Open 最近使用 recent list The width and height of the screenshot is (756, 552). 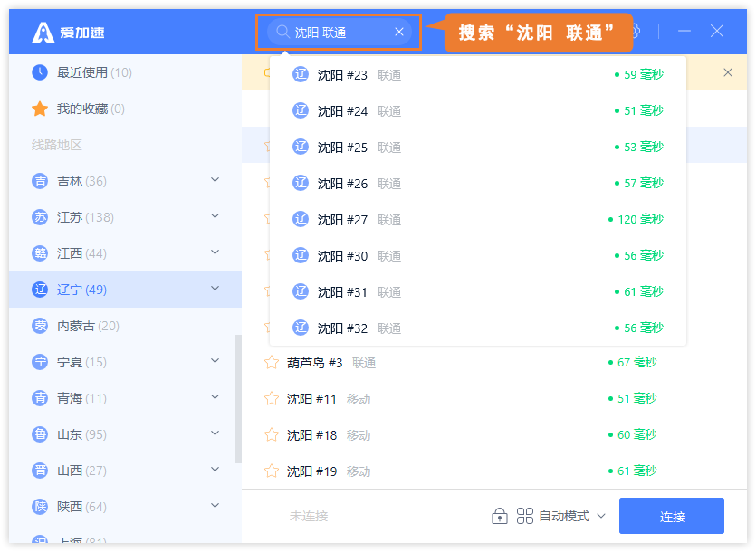pyautogui.click(x=125, y=72)
